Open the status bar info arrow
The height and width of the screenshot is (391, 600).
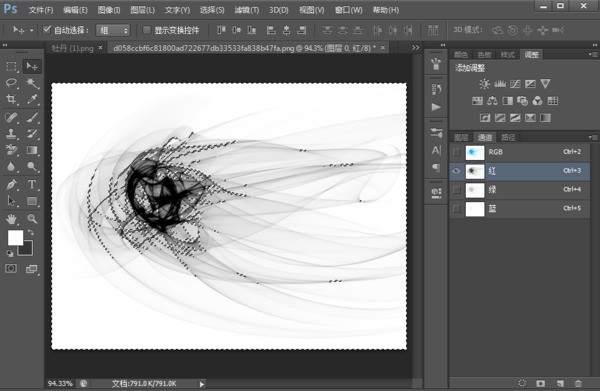[202, 384]
